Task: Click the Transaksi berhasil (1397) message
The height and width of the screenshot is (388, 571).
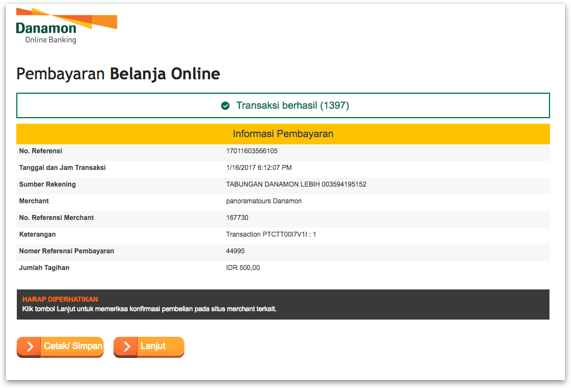Action: tap(292, 106)
